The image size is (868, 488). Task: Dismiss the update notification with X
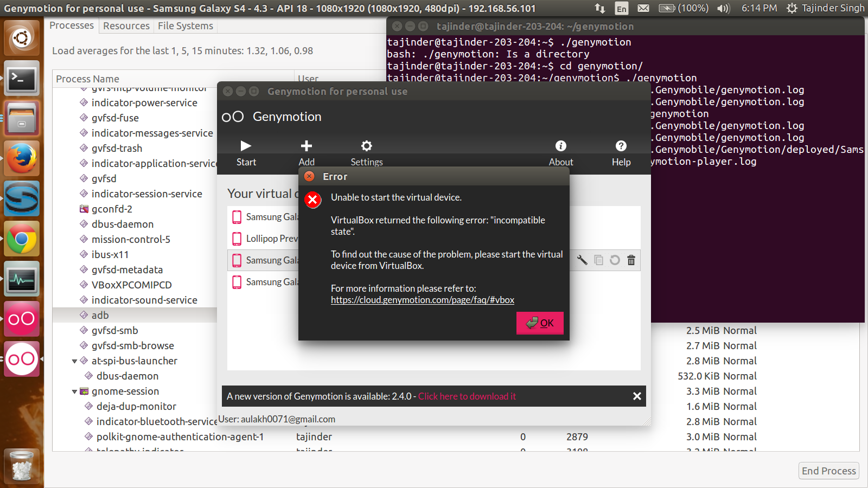click(x=637, y=396)
